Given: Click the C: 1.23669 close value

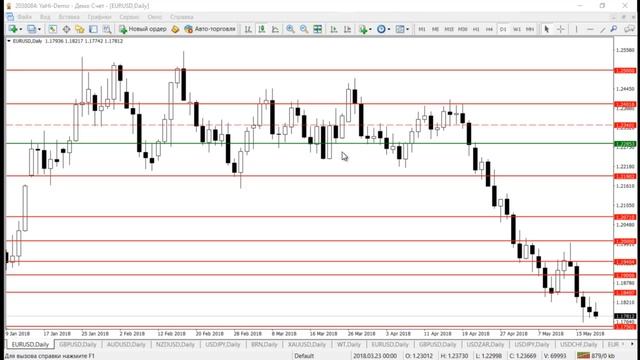Looking at the screenshot, I should pyautogui.click(x=523, y=356).
